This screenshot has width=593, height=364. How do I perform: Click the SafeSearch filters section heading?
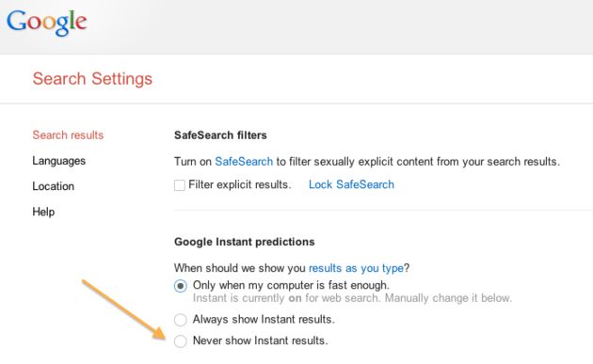220,135
